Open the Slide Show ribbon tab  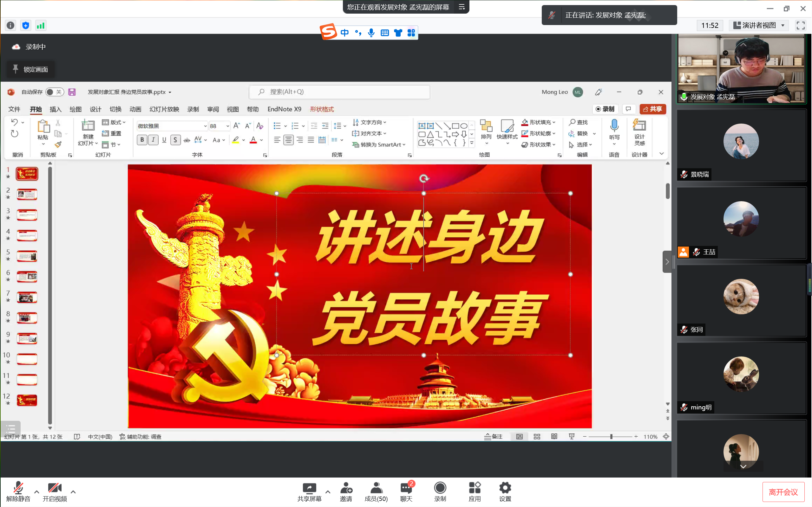164,109
